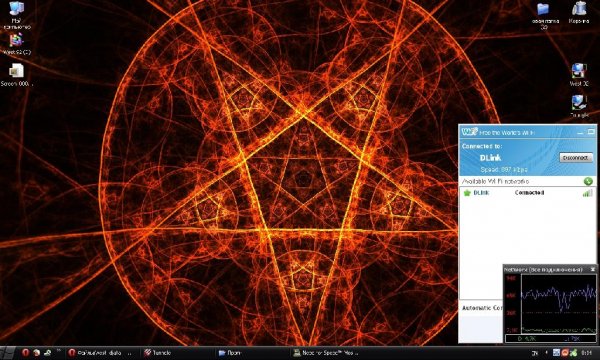Close the network traffic monitor widget
Screen dimensions: 600x360
(593, 269)
